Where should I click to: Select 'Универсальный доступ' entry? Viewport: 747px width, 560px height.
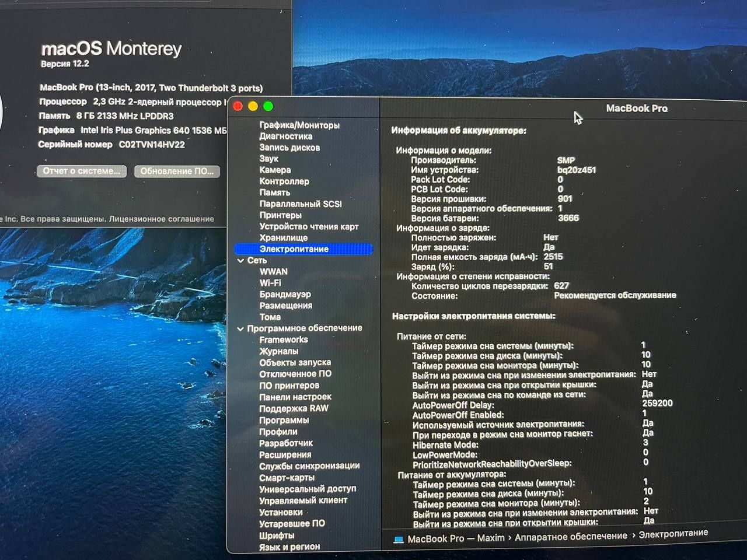308,489
